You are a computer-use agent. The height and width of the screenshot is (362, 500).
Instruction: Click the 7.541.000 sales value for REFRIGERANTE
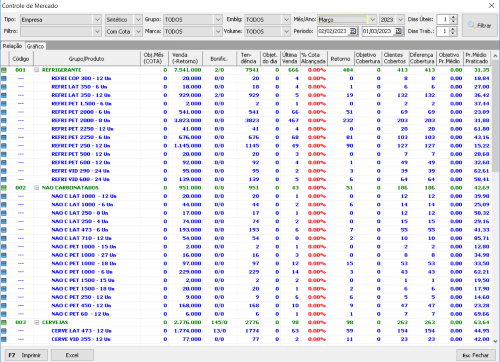pyautogui.click(x=188, y=70)
